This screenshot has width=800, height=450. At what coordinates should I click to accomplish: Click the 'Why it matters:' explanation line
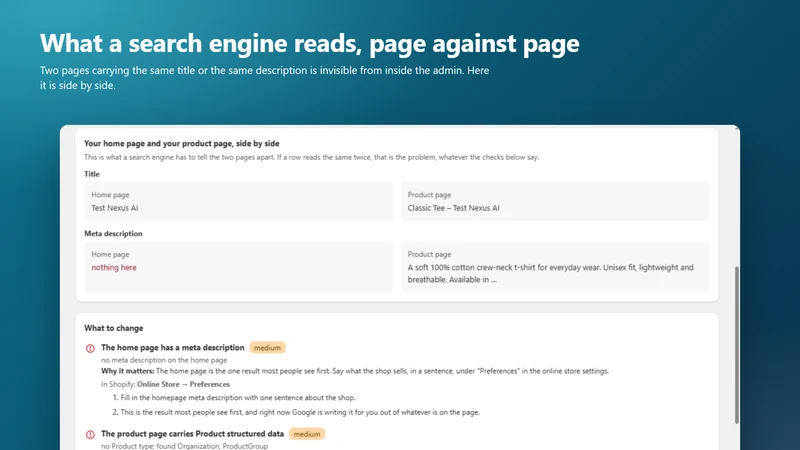(355, 371)
